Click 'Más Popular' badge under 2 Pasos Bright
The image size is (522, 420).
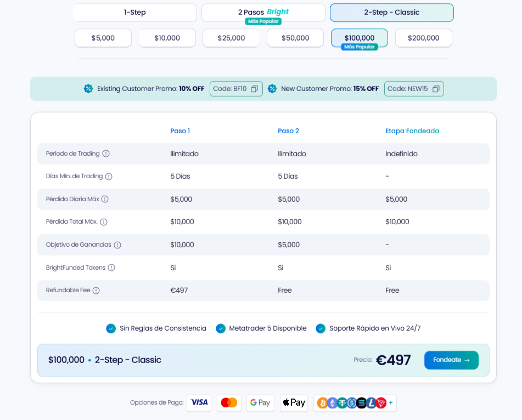pyautogui.click(x=263, y=21)
